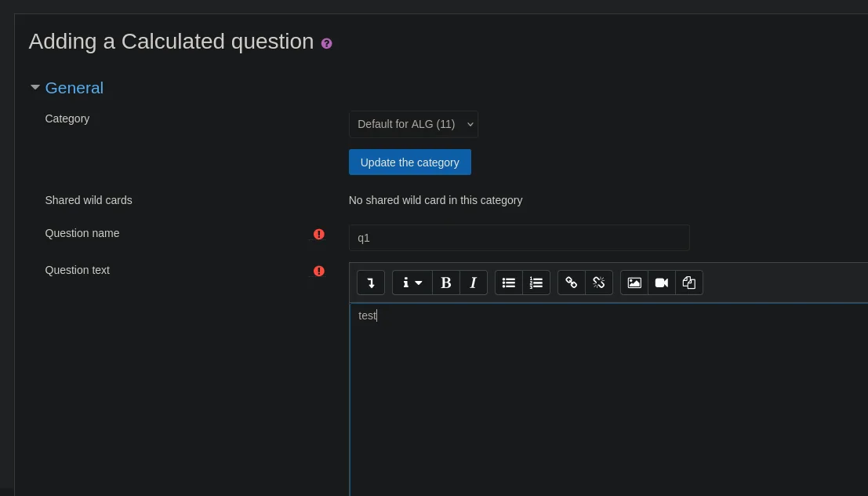This screenshot has height=496, width=868.
Task: Click the 'Question name' label
Action: (x=82, y=233)
